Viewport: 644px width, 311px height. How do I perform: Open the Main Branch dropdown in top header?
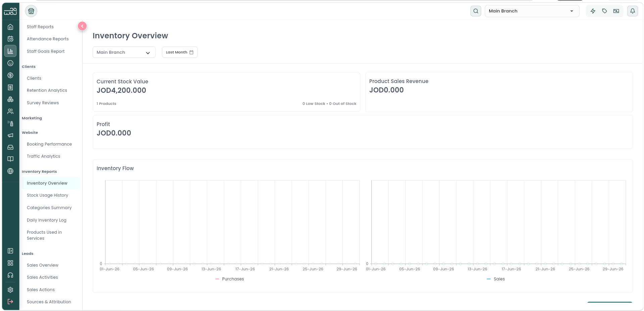(x=532, y=11)
